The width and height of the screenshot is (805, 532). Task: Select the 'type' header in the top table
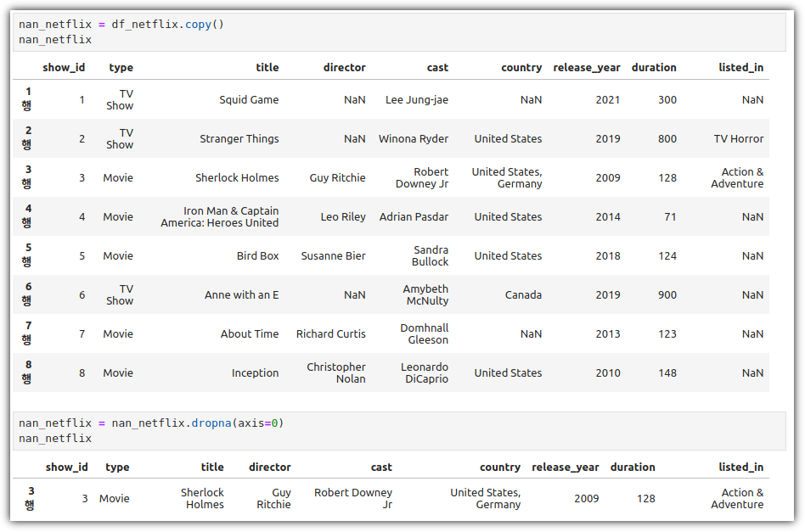click(x=121, y=67)
